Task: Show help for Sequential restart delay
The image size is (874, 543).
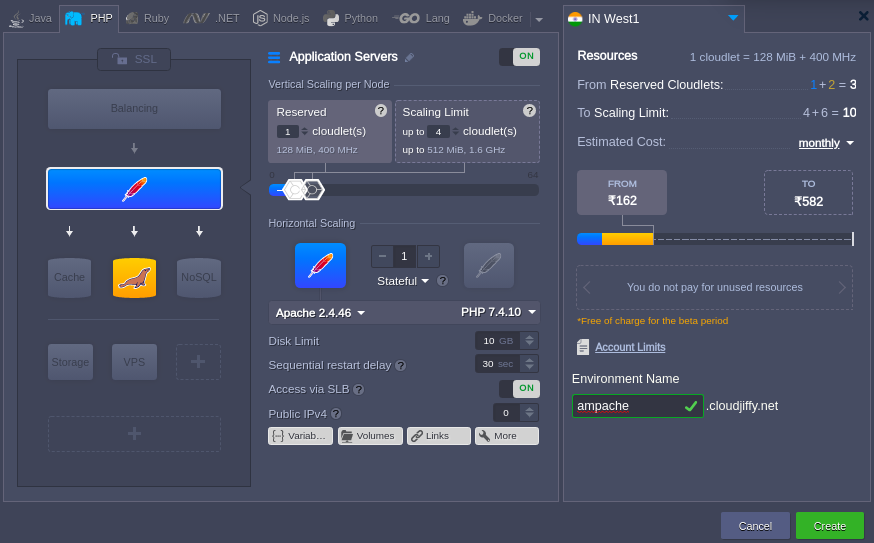Action: click(x=400, y=366)
